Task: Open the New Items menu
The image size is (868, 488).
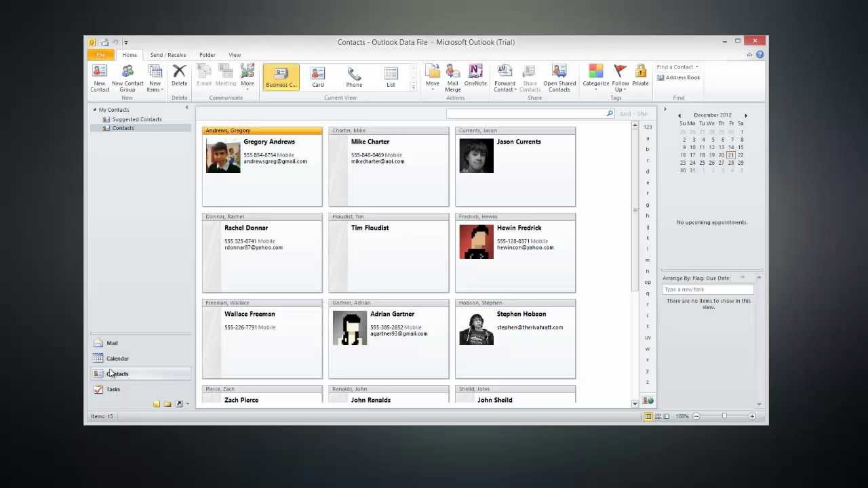Action: click(155, 78)
